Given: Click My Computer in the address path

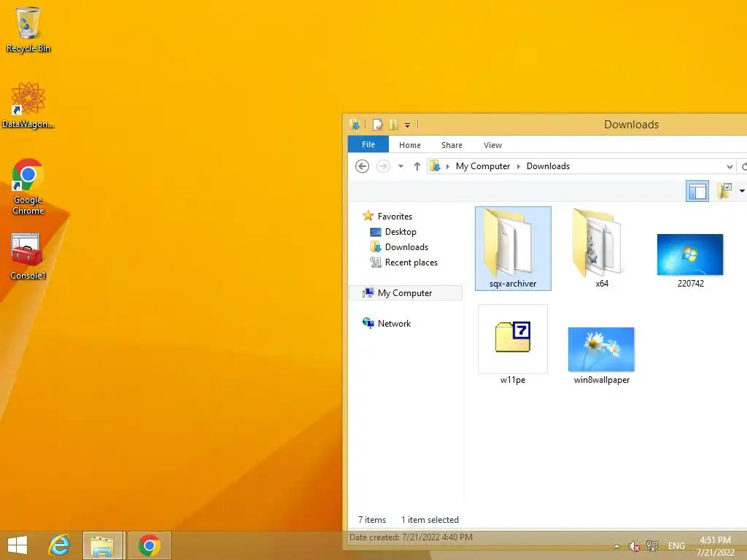Looking at the screenshot, I should pos(483,166).
